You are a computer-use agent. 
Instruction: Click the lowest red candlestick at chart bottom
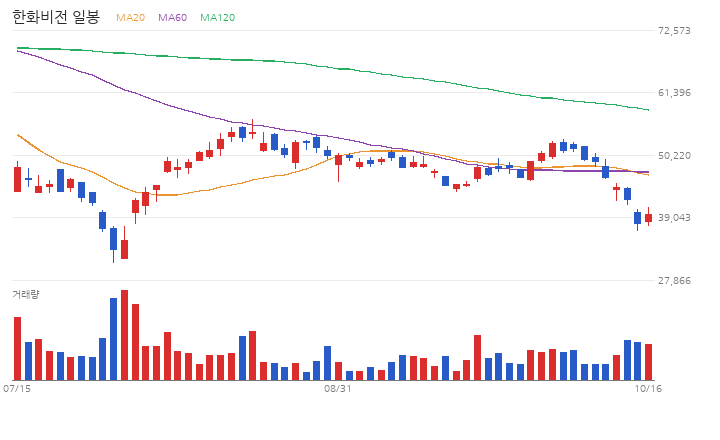point(124,249)
